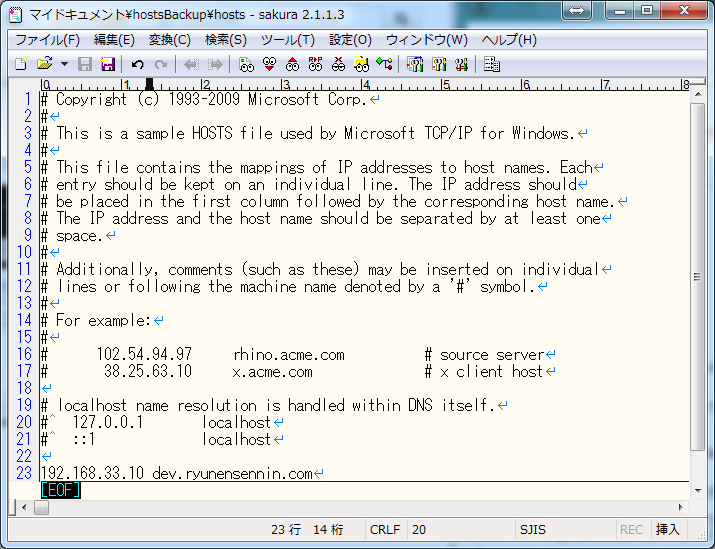The width and height of the screenshot is (715, 549).
Task: Click the vertical scrollbar down arrow
Action: 698,491
